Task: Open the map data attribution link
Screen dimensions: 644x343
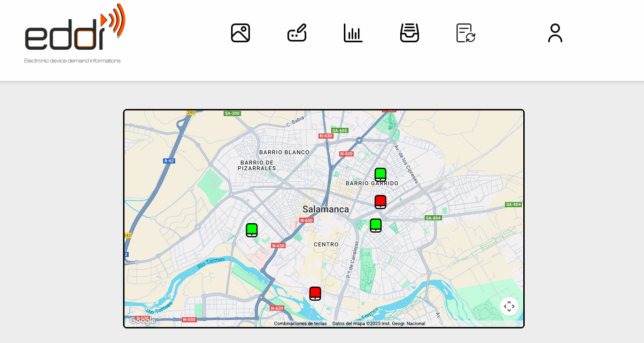Action: point(378,323)
